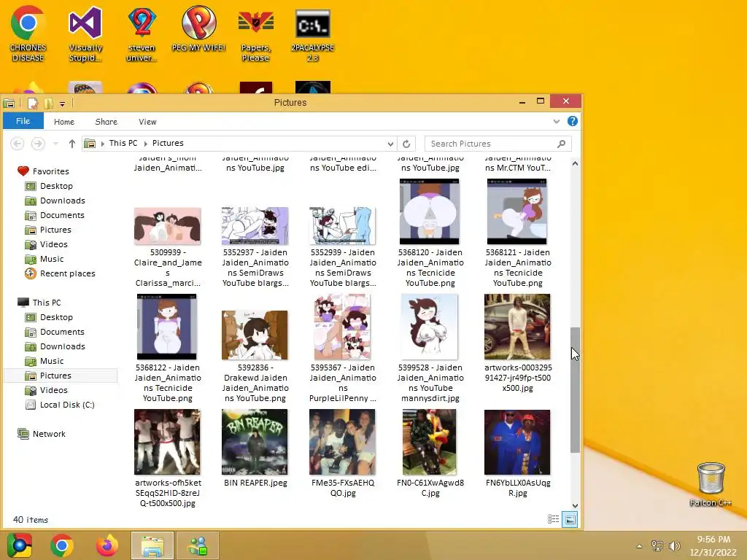Open Videos under Favorites
This screenshot has height=560, width=747.
[53, 244]
